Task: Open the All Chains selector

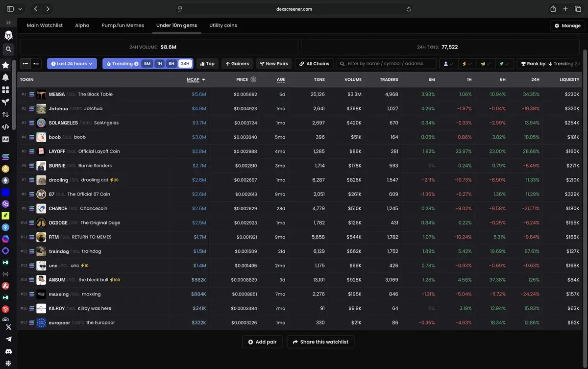Action: [314, 64]
